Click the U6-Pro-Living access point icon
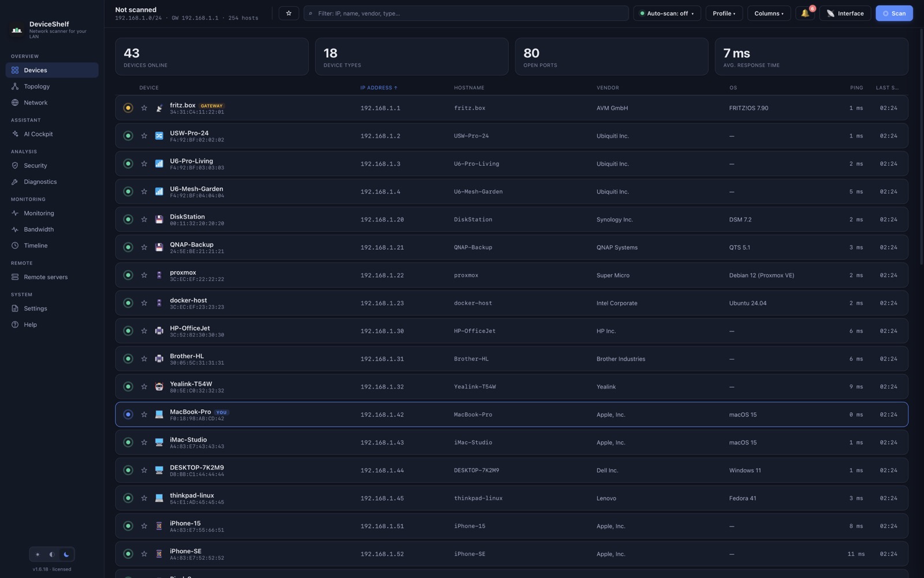Image resolution: width=924 pixels, height=578 pixels. [x=159, y=164]
